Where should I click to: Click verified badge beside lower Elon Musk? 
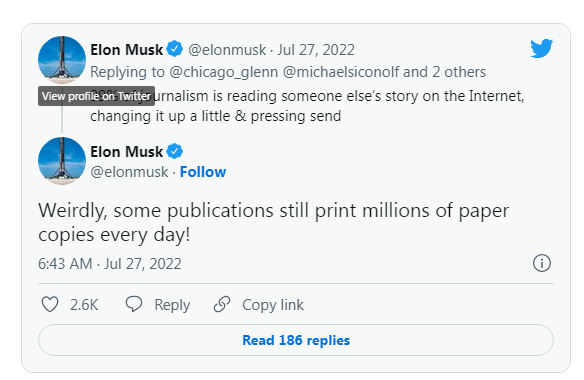pos(174,151)
